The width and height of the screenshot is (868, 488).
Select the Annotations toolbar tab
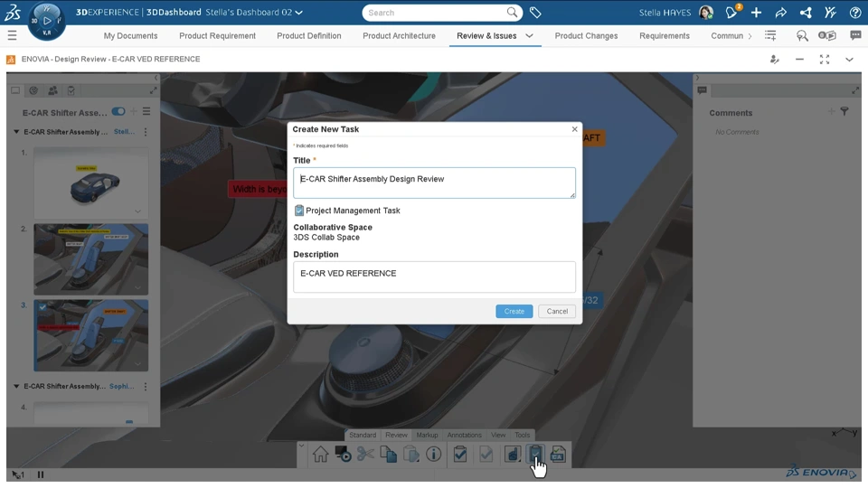point(464,435)
